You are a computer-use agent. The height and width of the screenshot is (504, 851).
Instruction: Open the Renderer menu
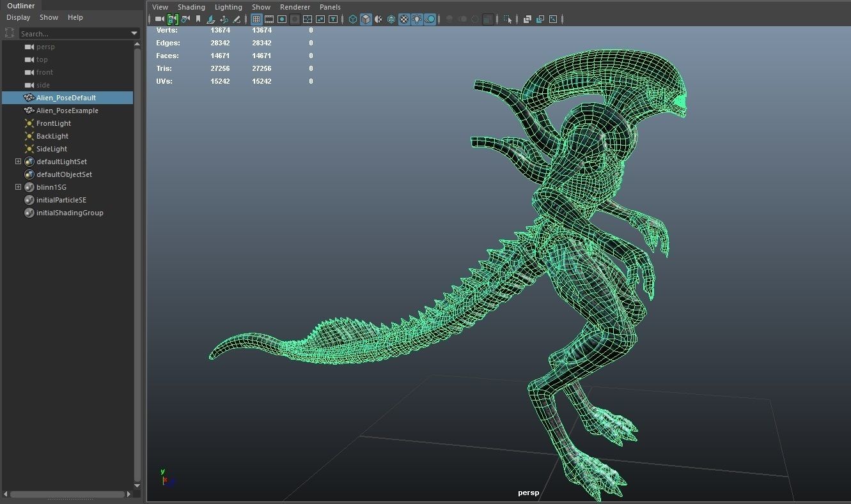[295, 7]
